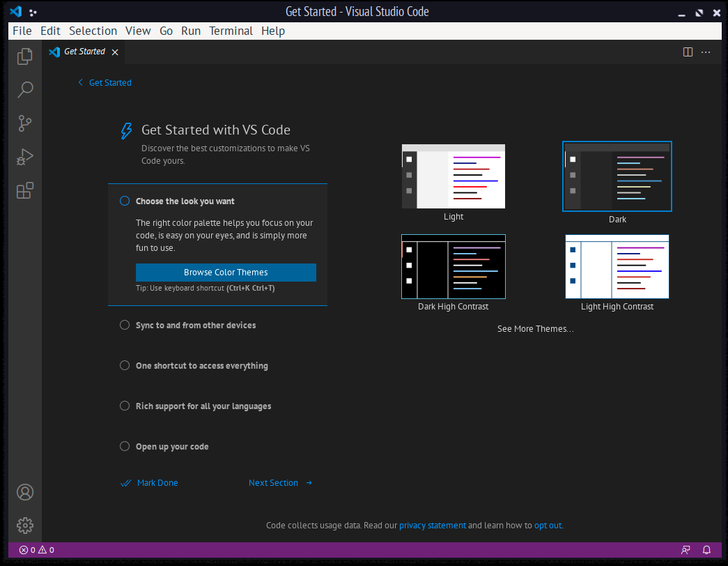Open the Run menu
The height and width of the screenshot is (566, 728).
click(191, 31)
